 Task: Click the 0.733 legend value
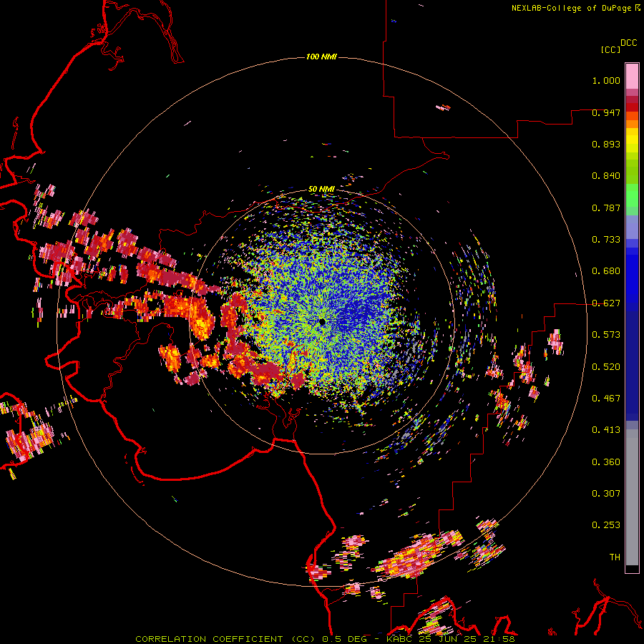pos(606,240)
